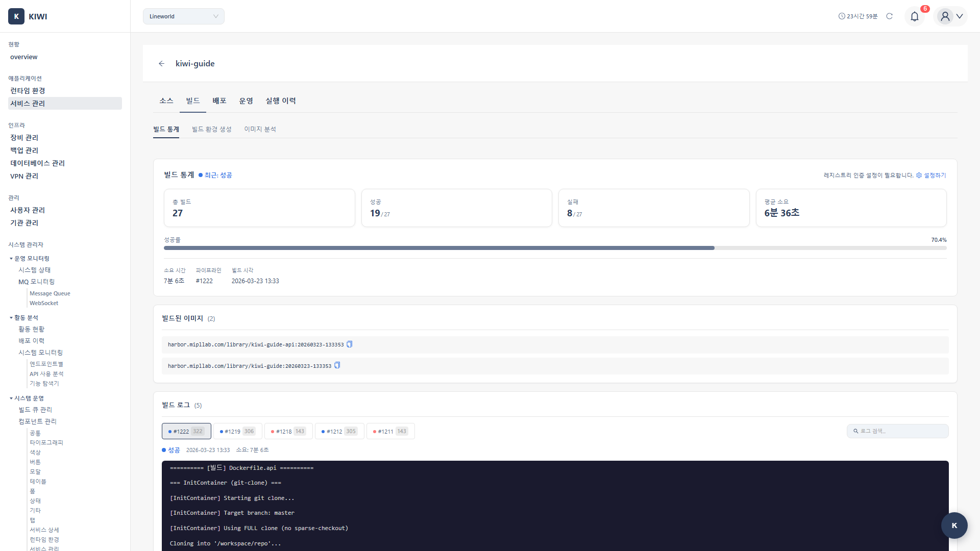Image resolution: width=980 pixels, height=551 pixels.
Task: Collapse the 시스템 운영 tree section
Action: click(x=11, y=398)
